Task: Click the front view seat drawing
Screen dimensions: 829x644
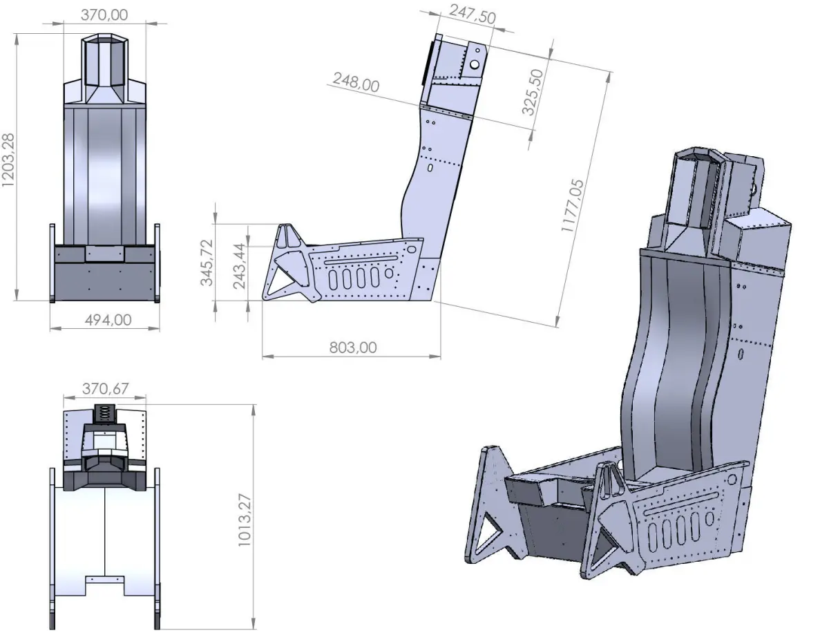Action: (x=105, y=167)
